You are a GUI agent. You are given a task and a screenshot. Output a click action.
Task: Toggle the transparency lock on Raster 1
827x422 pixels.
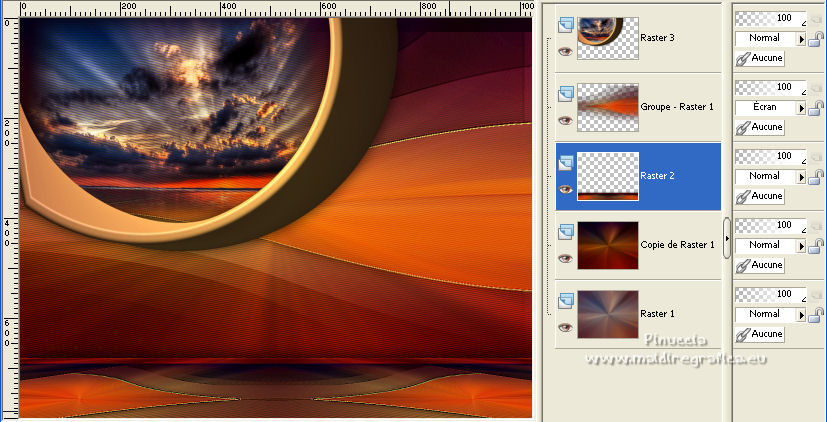(x=816, y=315)
